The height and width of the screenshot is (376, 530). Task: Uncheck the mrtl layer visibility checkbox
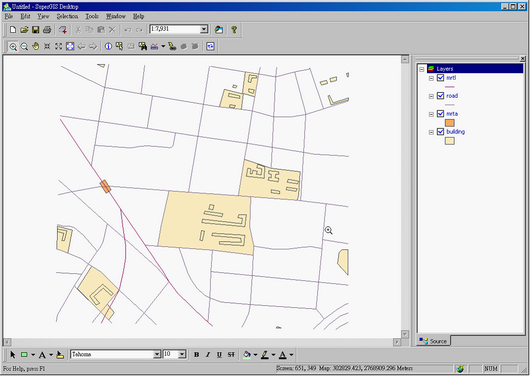click(x=440, y=78)
